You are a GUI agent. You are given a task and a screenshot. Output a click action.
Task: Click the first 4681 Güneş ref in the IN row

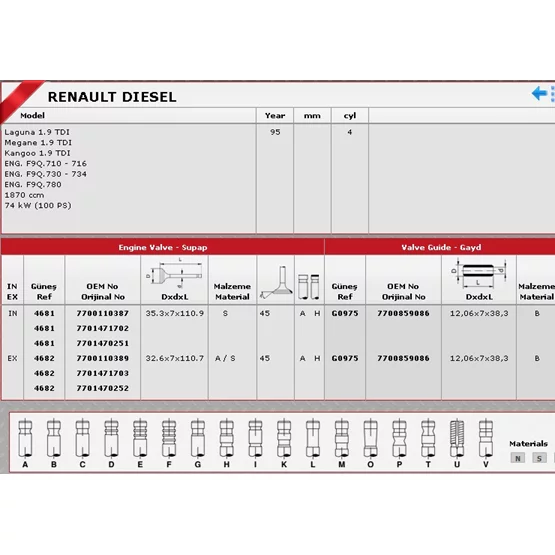point(44,313)
